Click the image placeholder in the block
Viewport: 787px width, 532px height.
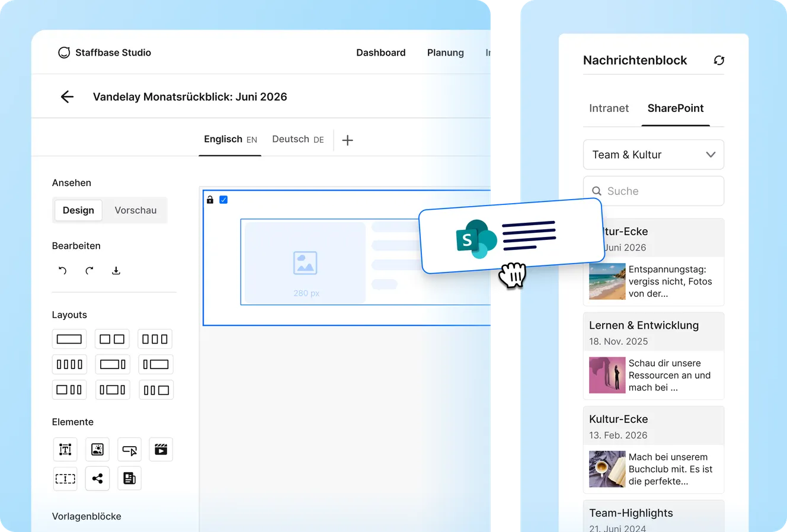tap(305, 263)
